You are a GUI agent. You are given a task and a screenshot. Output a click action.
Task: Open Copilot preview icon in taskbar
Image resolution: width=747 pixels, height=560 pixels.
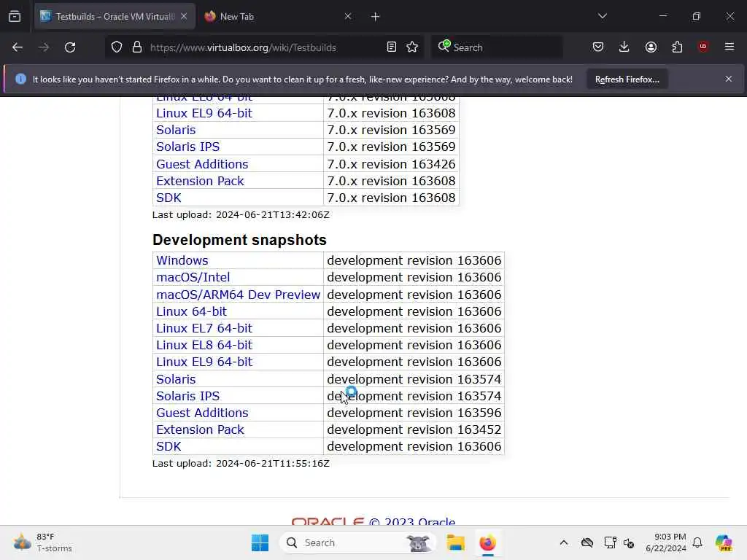(x=723, y=542)
